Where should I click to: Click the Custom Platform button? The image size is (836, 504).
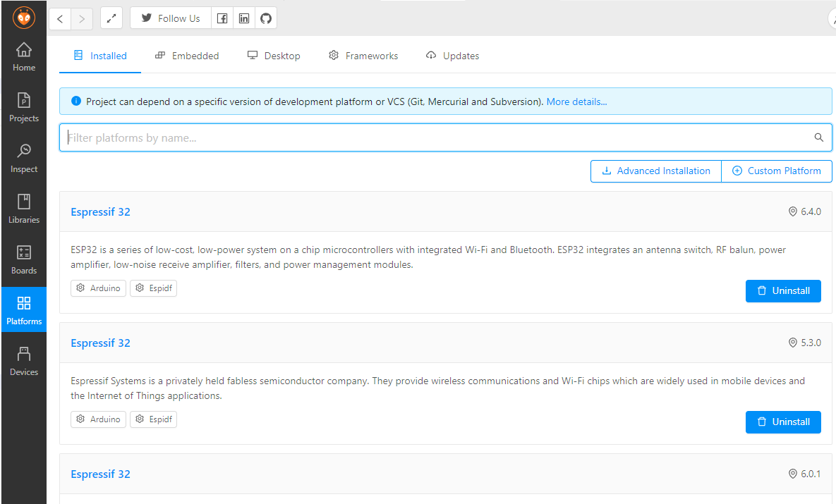[777, 171]
